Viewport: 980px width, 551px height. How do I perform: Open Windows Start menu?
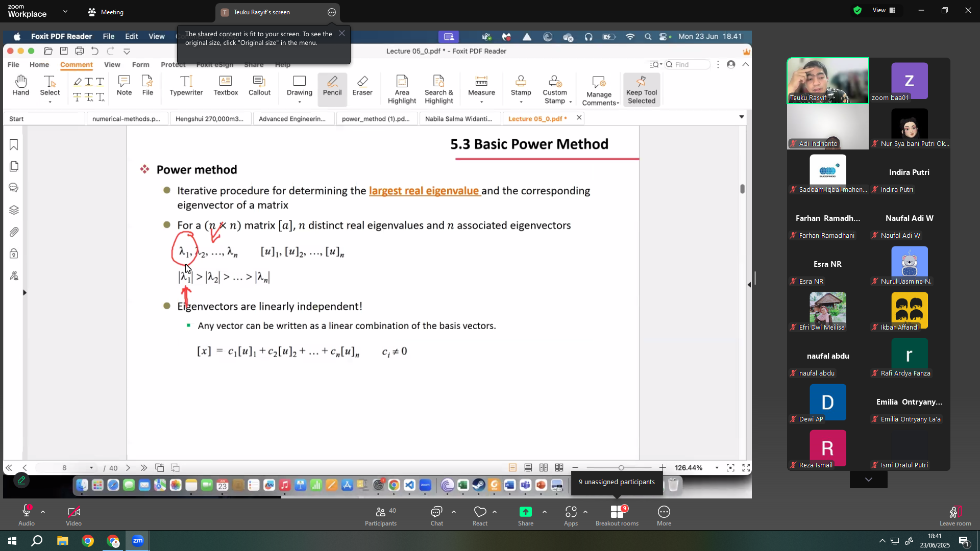point(12,541)
